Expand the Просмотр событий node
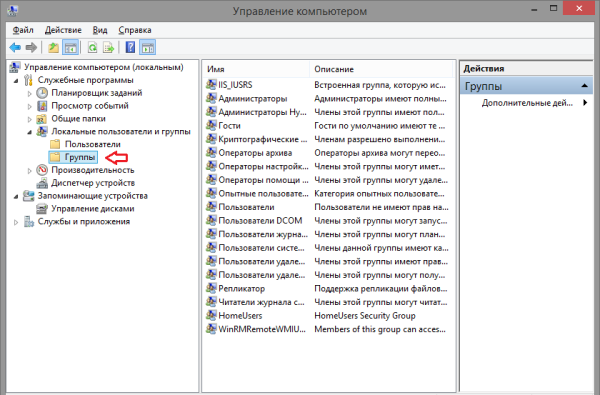Viewport: 600px width, 395px height. coord(29,106)
